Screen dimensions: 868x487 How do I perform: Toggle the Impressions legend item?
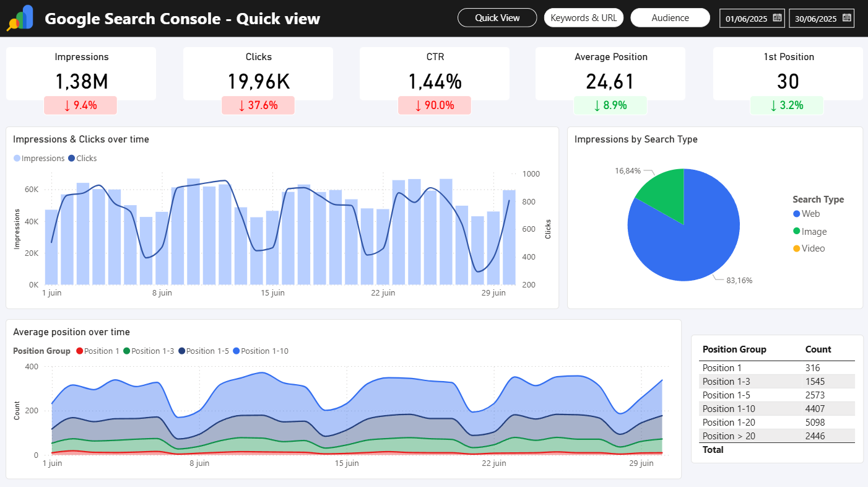point(38,158)
